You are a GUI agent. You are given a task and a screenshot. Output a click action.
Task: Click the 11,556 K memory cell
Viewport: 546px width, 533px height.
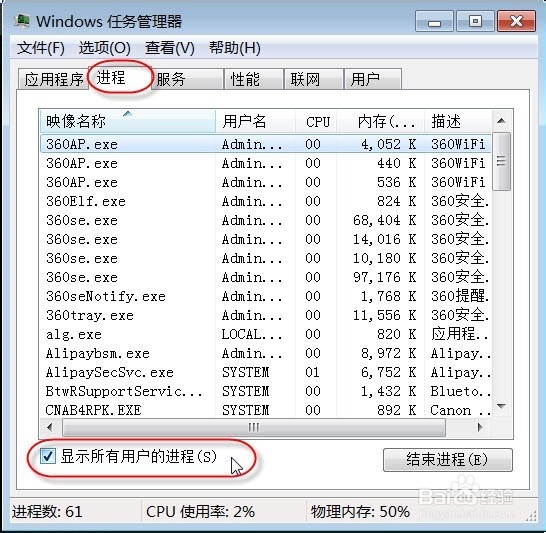(384, 315)
